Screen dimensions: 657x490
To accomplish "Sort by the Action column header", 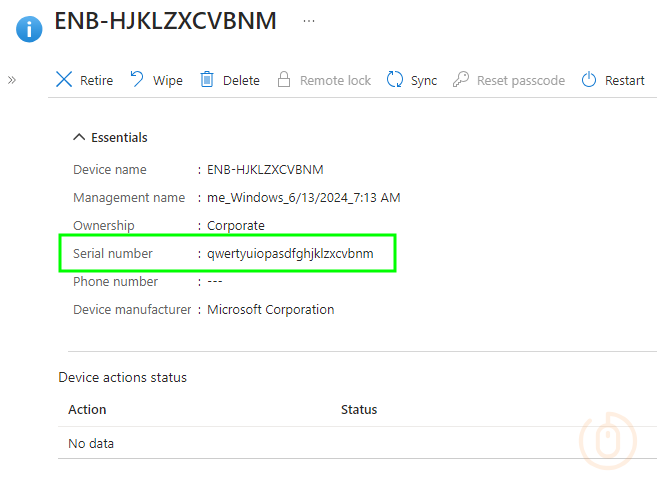I will pyautogui.click(x=87, y=410).
